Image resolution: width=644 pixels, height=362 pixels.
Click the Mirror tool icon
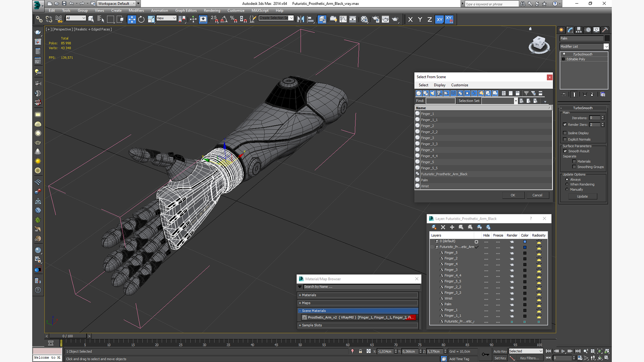(301, 19)
